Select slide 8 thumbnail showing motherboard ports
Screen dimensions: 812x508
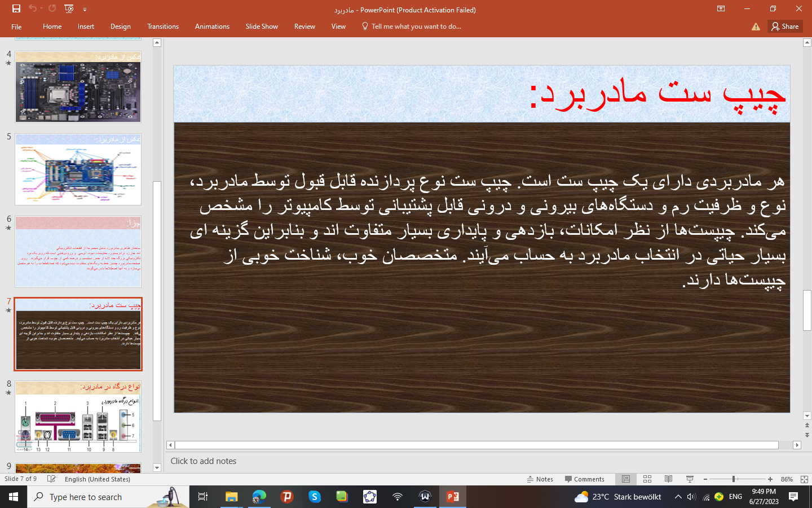coord(78,417)
